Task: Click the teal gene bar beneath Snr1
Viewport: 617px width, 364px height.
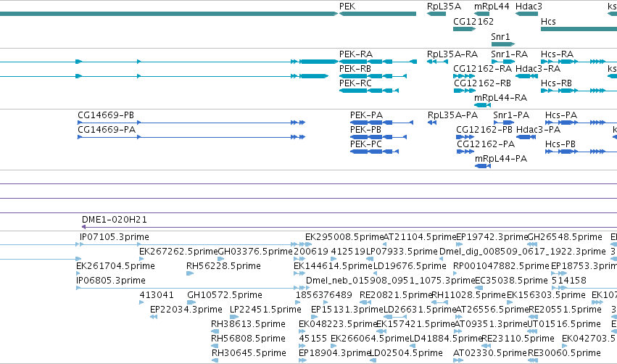Action: [503, 44]
